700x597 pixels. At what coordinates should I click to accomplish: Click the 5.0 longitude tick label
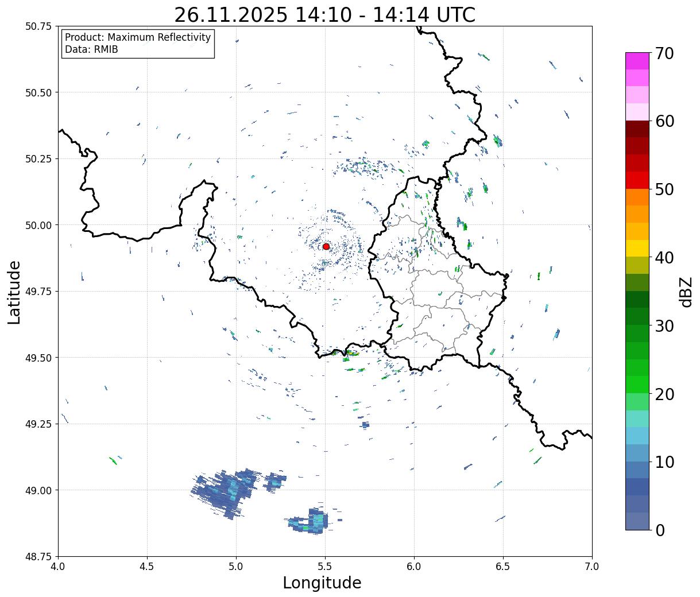click(x=236, y=567)
